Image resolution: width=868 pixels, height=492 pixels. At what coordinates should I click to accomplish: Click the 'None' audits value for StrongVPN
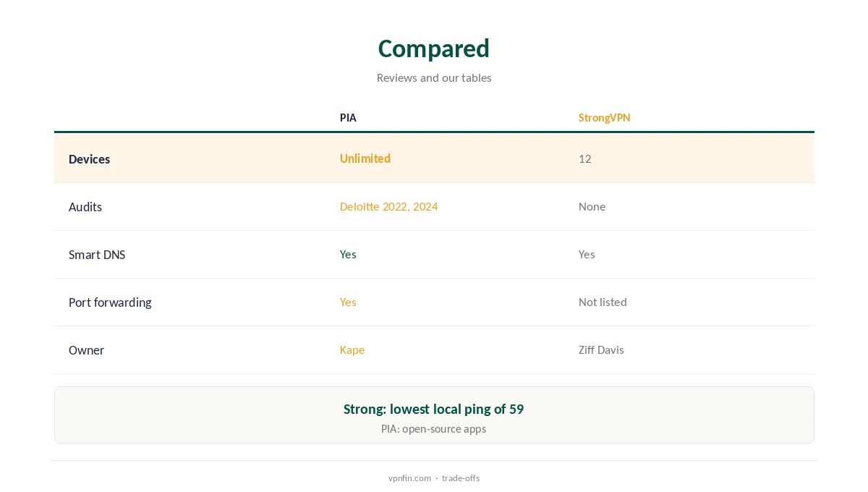[x=592, y=206]
